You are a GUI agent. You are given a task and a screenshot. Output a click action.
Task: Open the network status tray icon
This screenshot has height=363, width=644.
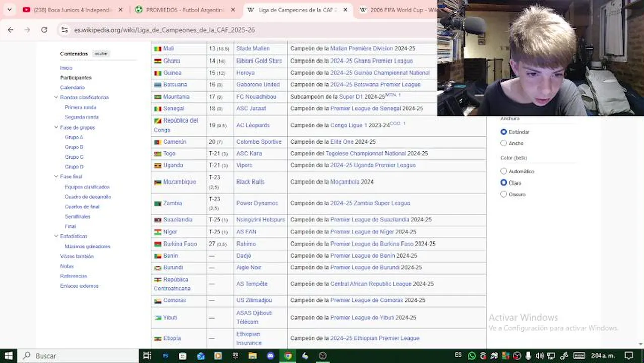(x=551, y=356)
